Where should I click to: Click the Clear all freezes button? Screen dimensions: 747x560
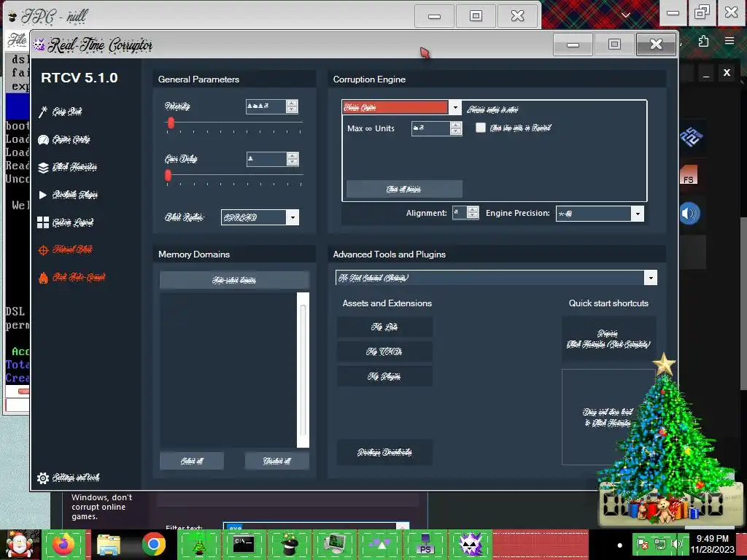[404, 189]
